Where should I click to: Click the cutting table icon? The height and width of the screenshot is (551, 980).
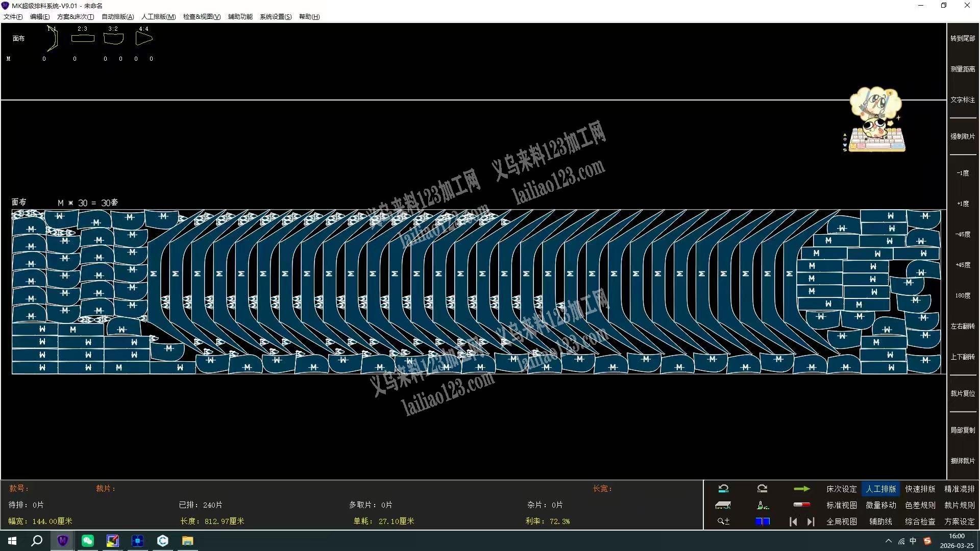point(723,505)
